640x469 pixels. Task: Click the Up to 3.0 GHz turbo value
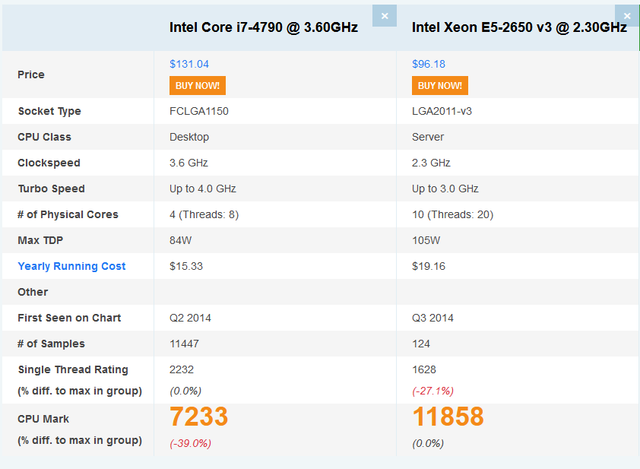(x=445, y=189)
